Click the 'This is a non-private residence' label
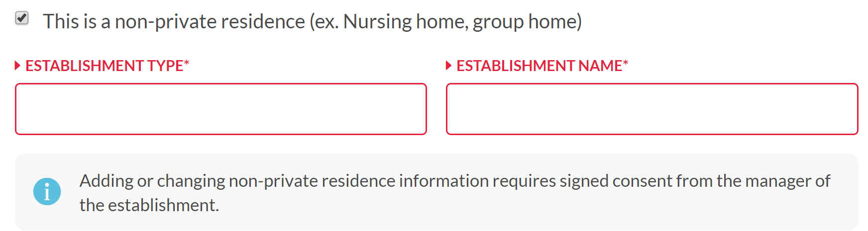This screenshot has height=231, width=868. coord(174,22)
